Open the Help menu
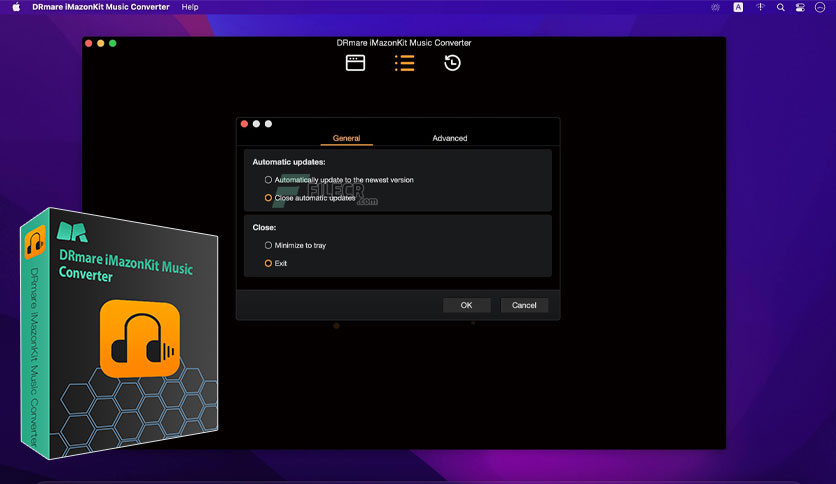The height and width of the screenshot is (484, 836). coord(190,7)
